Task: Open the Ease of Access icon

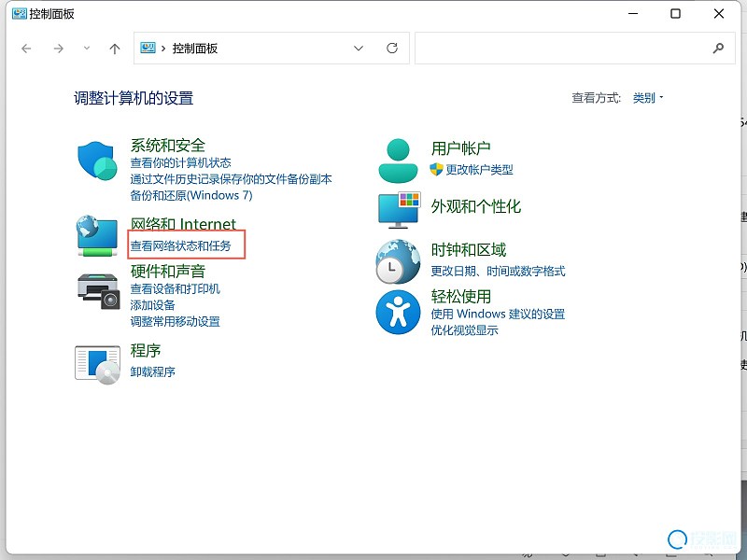Action: coord(398,312)
